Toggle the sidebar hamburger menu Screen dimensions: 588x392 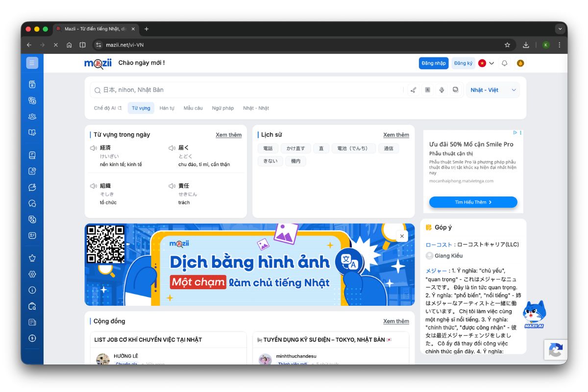tap(32, 63)
